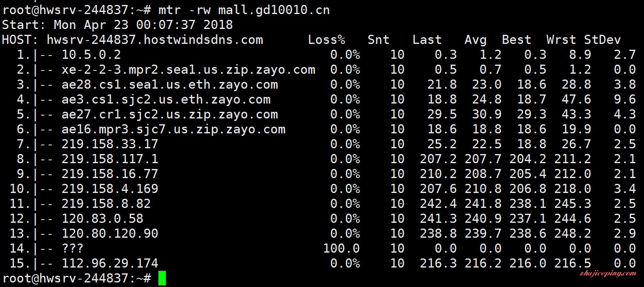This screenshot has width=644, height=287.
Task: Click the Snt column header
Action: (379, 39)
